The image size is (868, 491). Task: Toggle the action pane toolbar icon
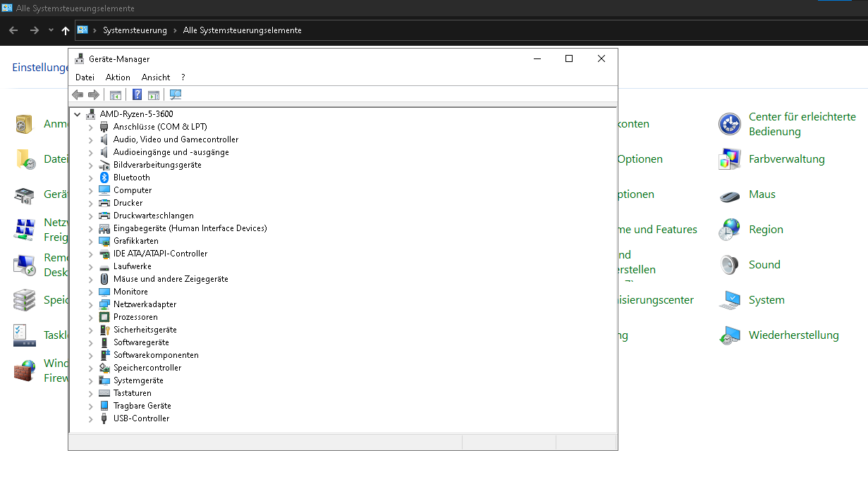tap(154, 94)
